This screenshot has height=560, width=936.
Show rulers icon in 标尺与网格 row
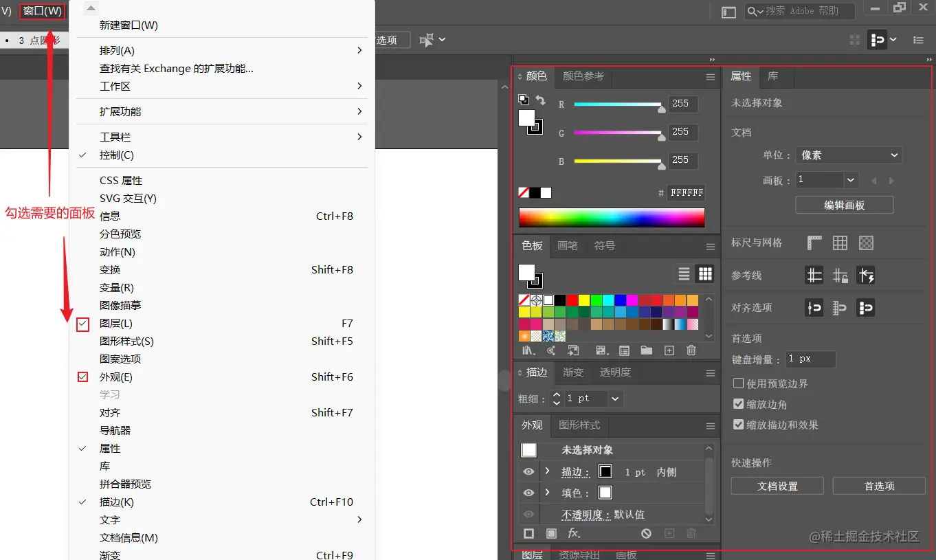tap(814, 243)
